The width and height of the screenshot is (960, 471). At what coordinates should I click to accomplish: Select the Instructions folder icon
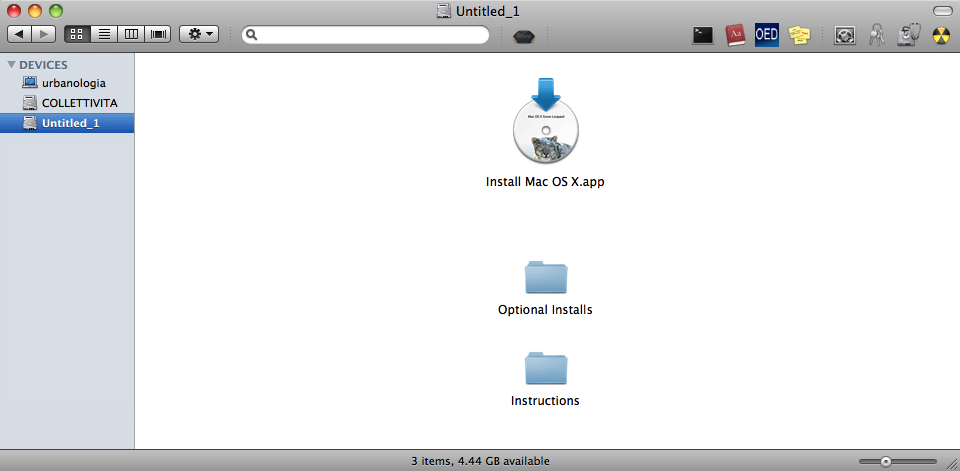[x=546, y=368]
